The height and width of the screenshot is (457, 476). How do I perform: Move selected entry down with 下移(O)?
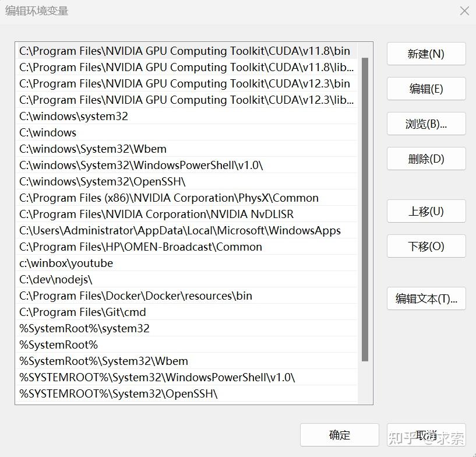(426, 246)
